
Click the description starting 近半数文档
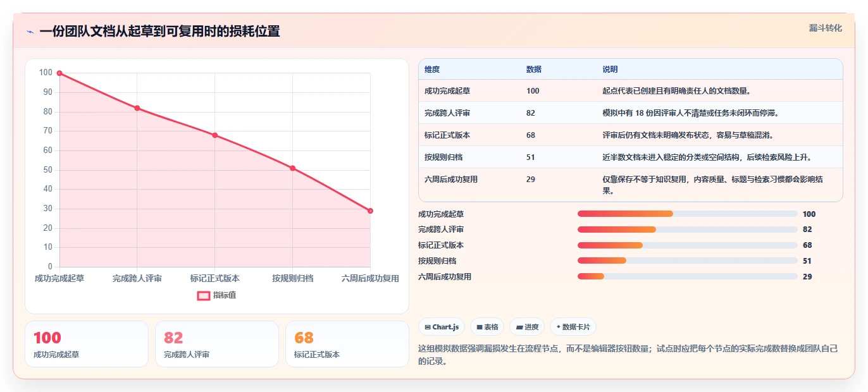click(707, 157)
